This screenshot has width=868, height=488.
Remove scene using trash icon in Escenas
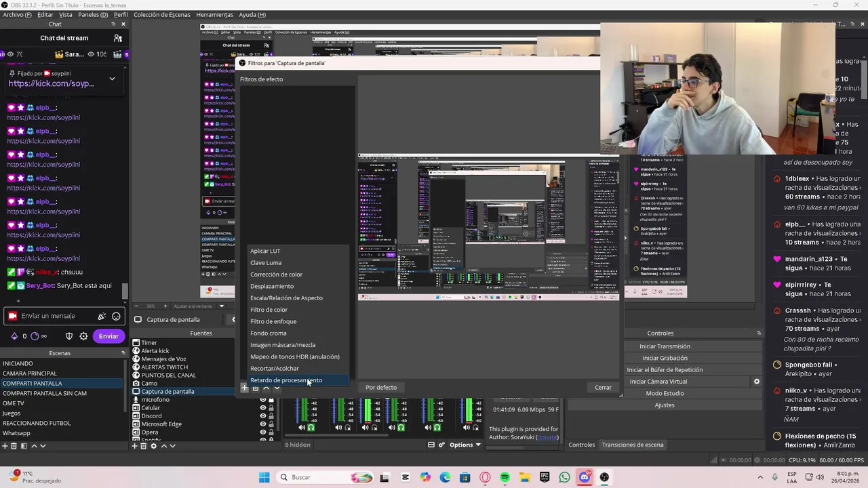[14, 446]
